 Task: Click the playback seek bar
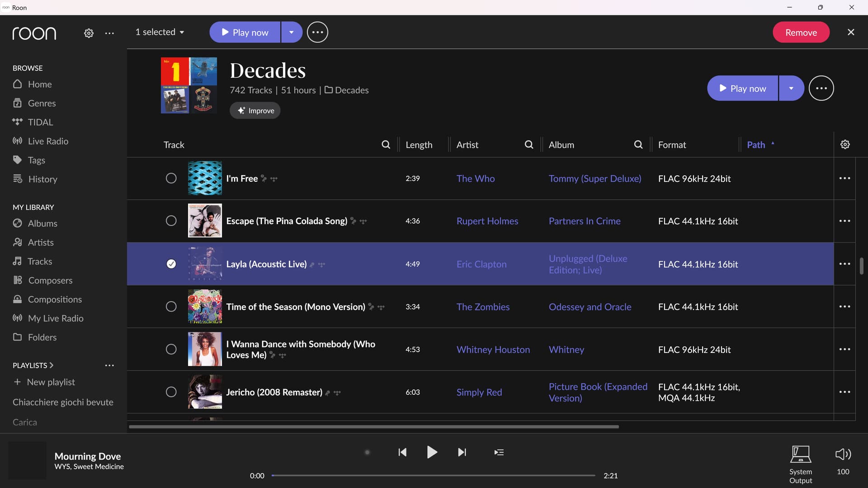pyautogui.click(x=433, y=475)
